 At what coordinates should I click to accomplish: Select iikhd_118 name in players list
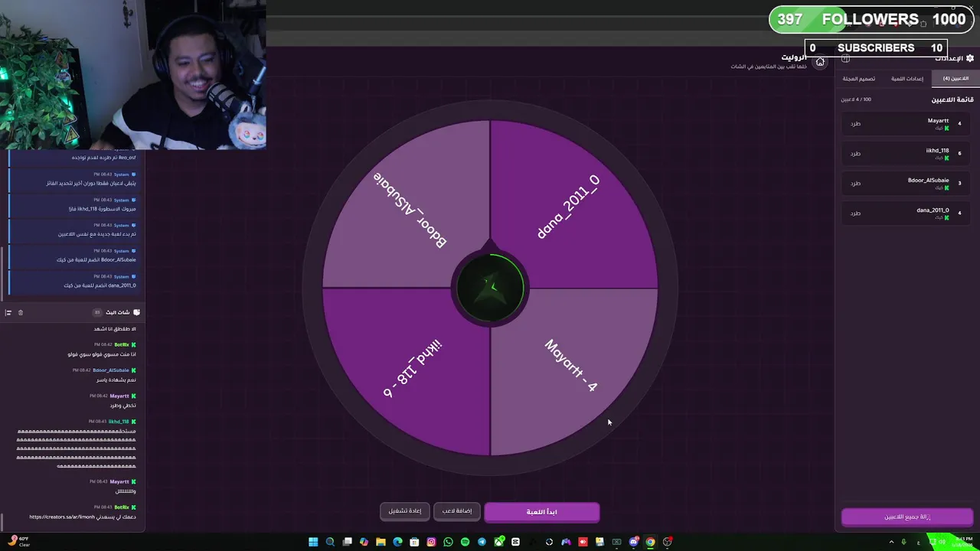pyautogui.click(x=937, y=151)
